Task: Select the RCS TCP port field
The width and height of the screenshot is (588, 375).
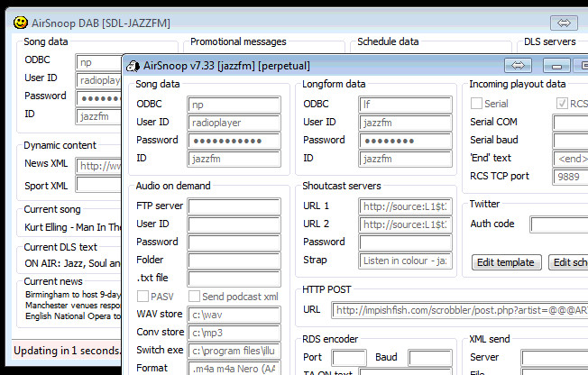Action: [570, 176]
